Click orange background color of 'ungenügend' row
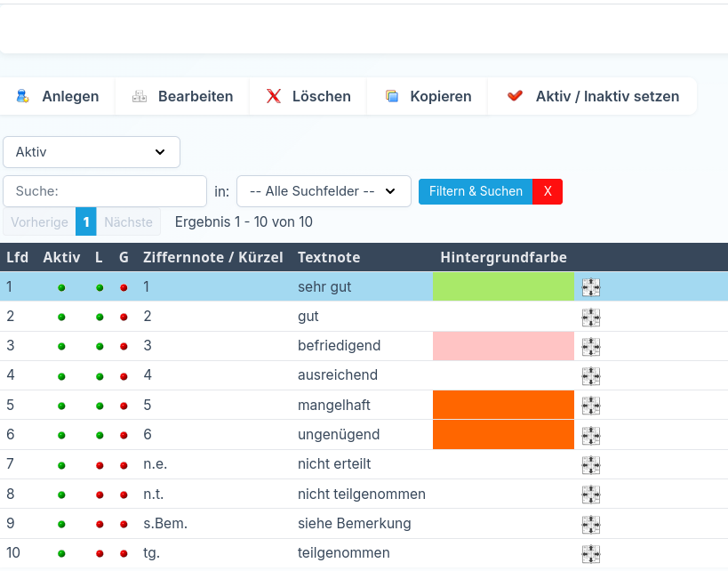The width and height of the screenshot is (728, 571). coord(503,435)
